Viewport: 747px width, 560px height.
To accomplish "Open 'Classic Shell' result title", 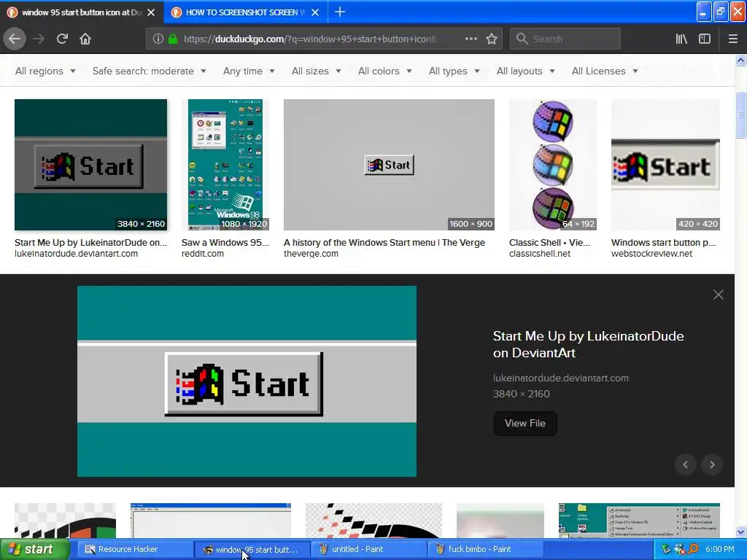I will pyautogui.click(x=549, y=242).
